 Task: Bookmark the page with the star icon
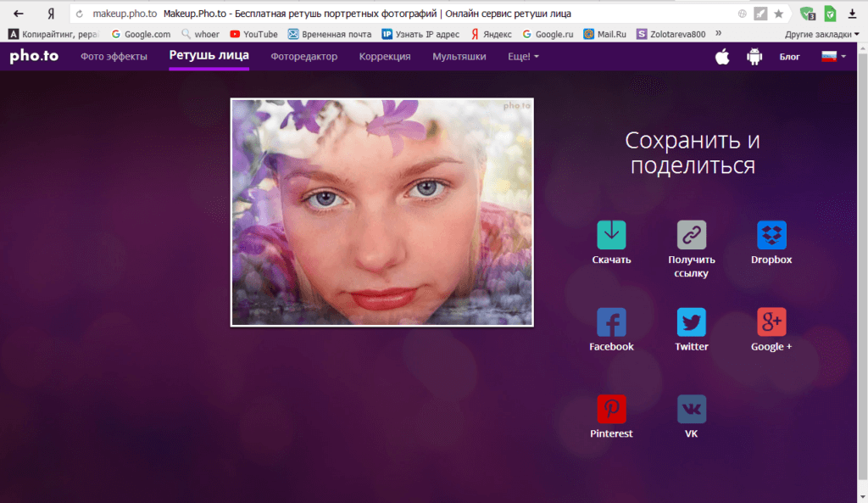(x=778, y=14)
